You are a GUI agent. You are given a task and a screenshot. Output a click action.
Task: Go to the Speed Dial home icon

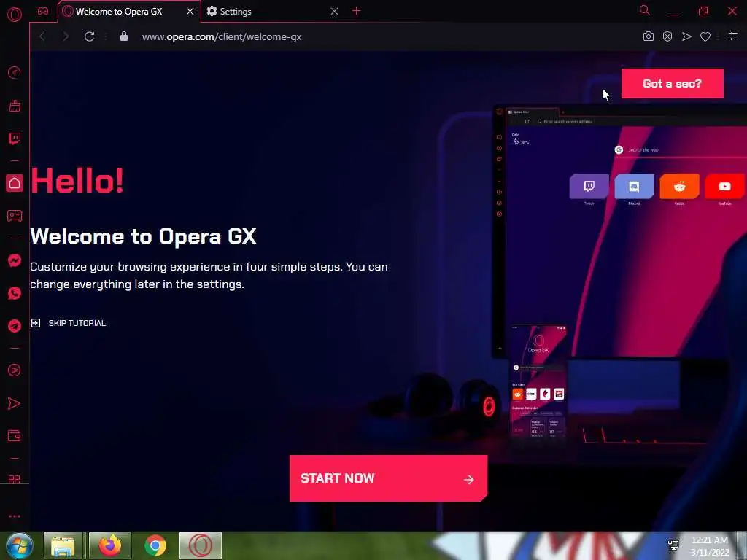tap(15, 183)
